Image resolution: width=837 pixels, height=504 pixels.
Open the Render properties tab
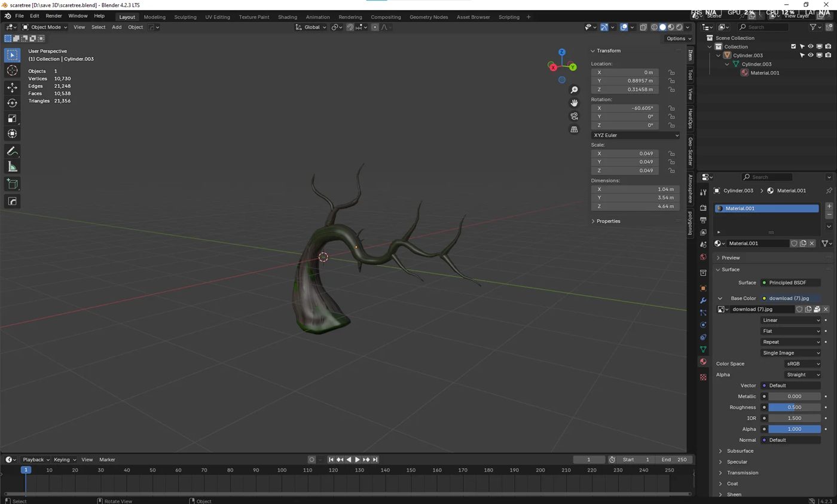(x=703, y=207)
